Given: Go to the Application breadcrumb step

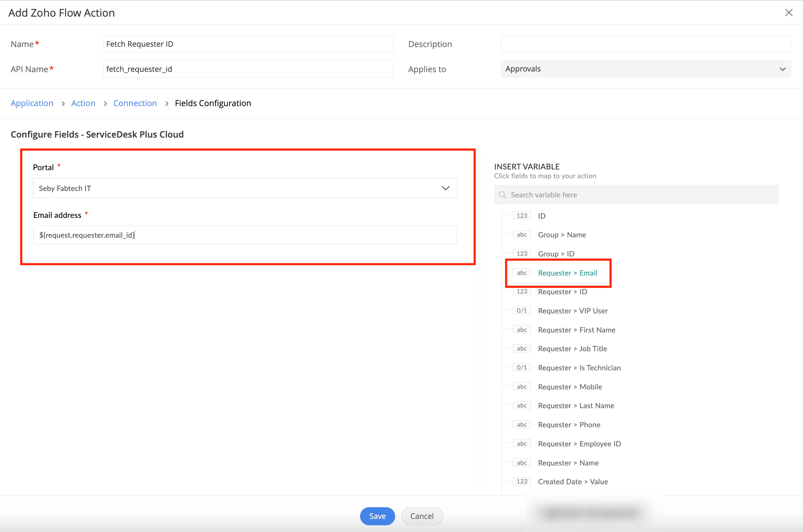Looking at the screenshot, I should [32, 103].
